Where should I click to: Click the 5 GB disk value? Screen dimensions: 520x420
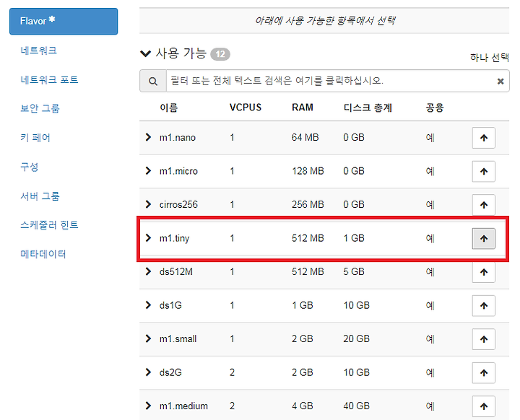(x=354, y=272)
